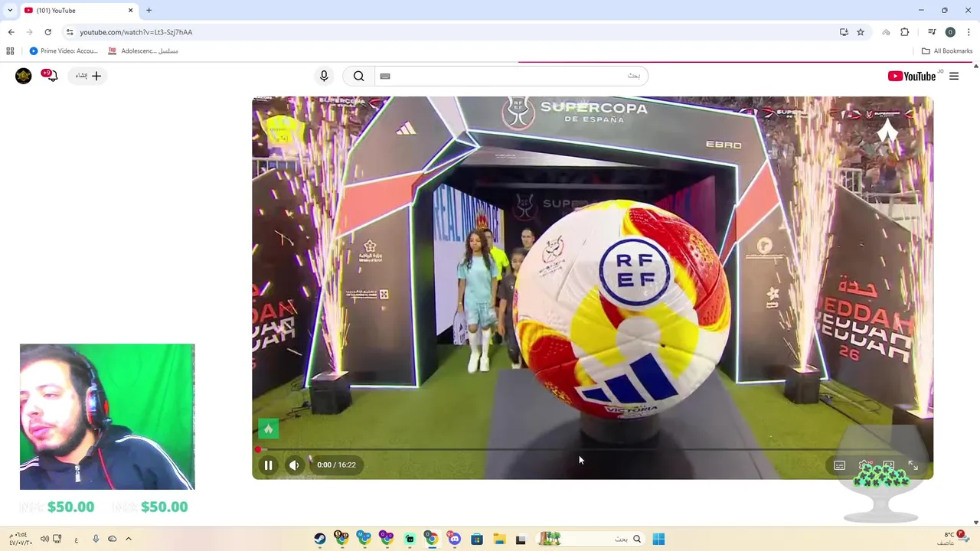Open the media controls icon in toolbar

(x=932, y=32)
